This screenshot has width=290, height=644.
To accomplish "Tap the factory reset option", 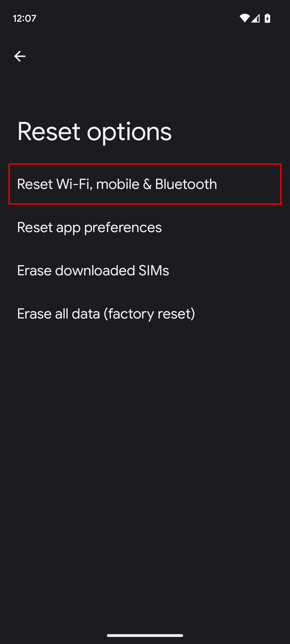I will (x=145, y=314).
